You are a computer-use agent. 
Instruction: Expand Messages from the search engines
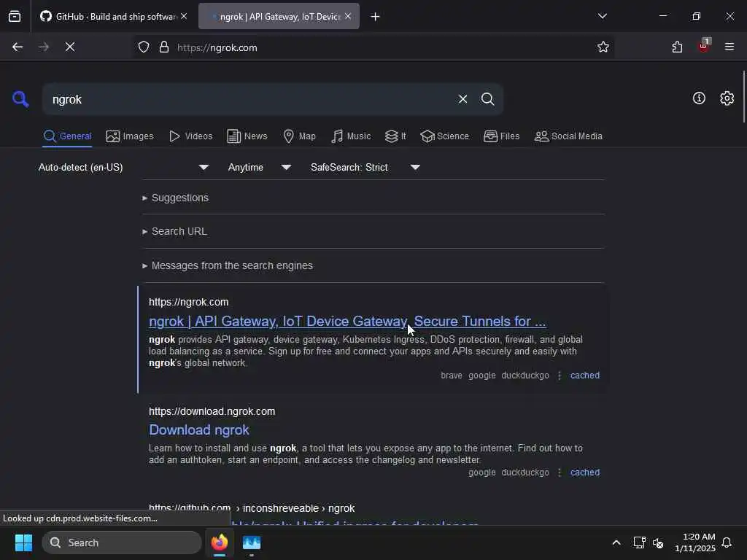coord(228,265)
